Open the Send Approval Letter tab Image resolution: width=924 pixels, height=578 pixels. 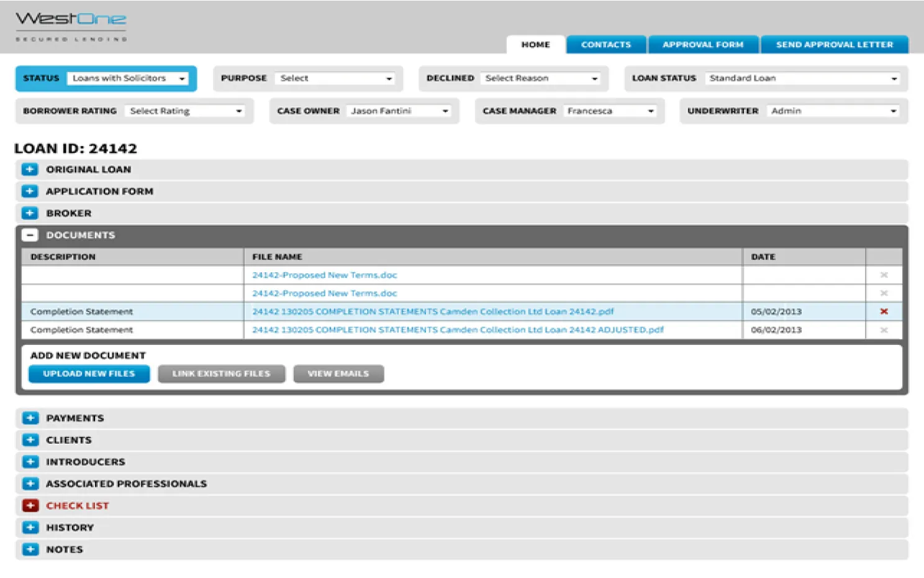pyautogui.click(x=835, y=44)
